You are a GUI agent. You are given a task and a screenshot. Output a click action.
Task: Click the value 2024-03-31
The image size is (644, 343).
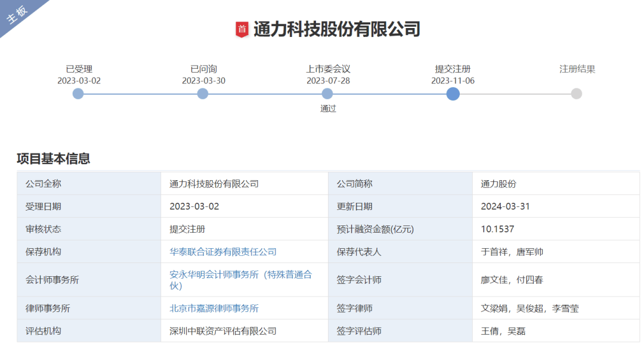click(506, 206)
